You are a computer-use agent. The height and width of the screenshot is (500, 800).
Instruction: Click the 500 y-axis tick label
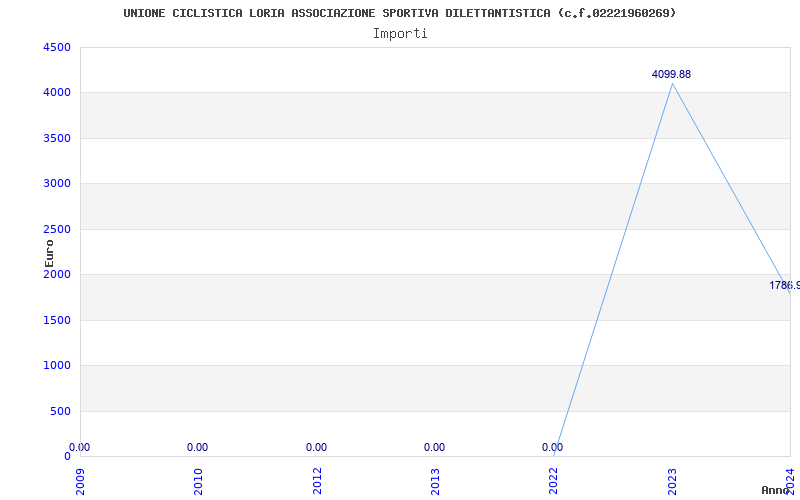pyautogui.click(x=60, y=411)
